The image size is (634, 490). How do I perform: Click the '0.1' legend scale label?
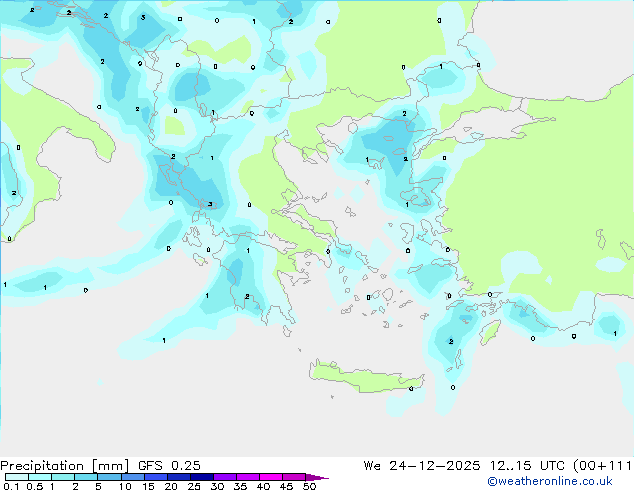point(12,486)
